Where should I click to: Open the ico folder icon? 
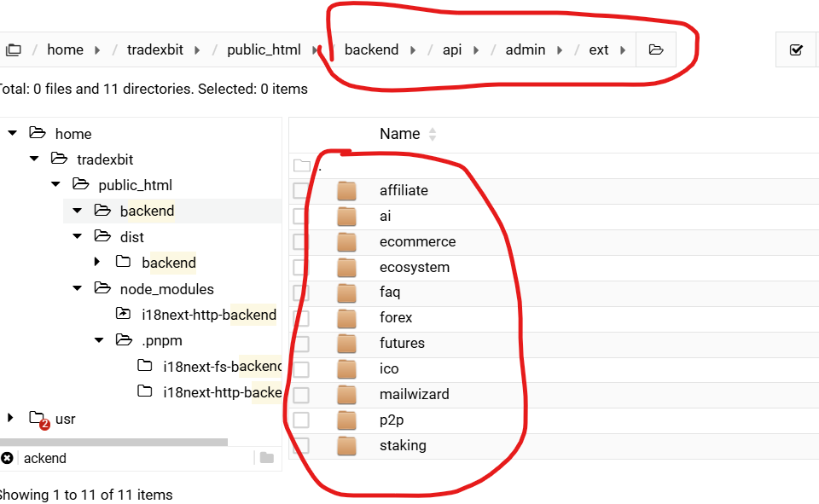346,369
